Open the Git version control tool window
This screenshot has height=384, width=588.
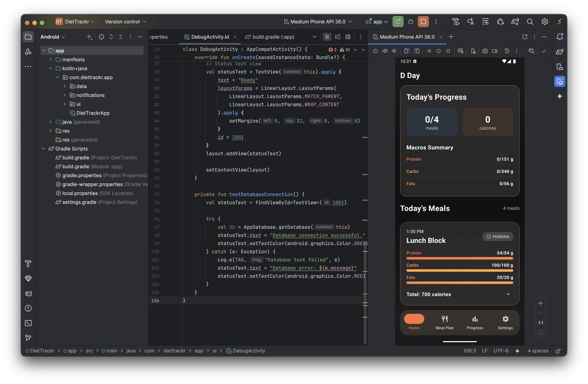click(x=28, y=337)
